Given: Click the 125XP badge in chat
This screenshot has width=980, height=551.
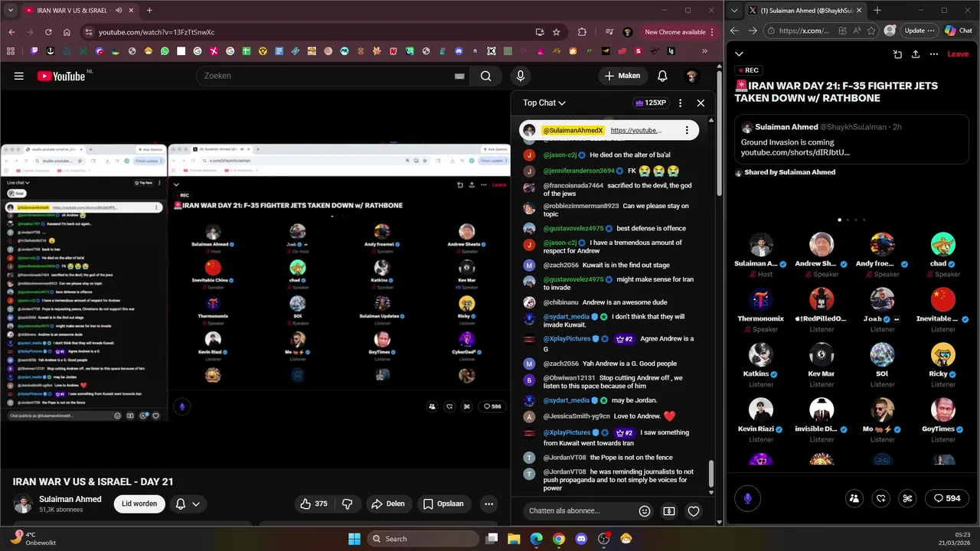Looking at the screenshot, I should (x=651, y=103).
